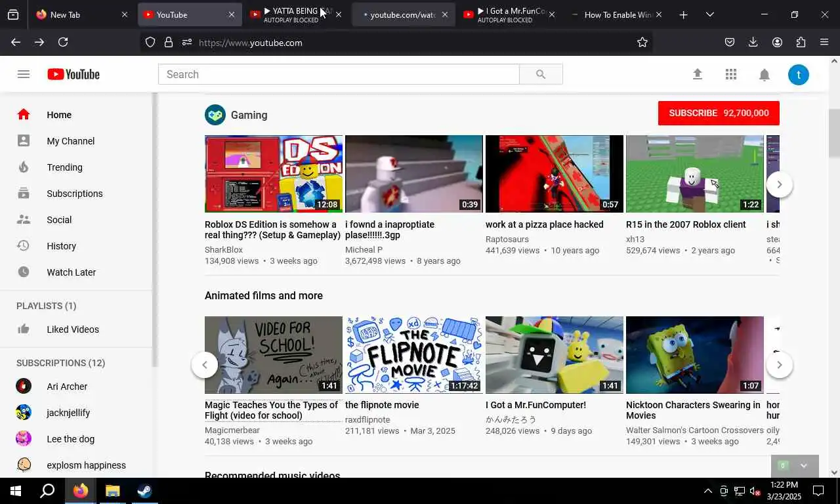Switch to the New Tab tab
Viewport: 840px width, 504px height.
(x=81, y=14)
